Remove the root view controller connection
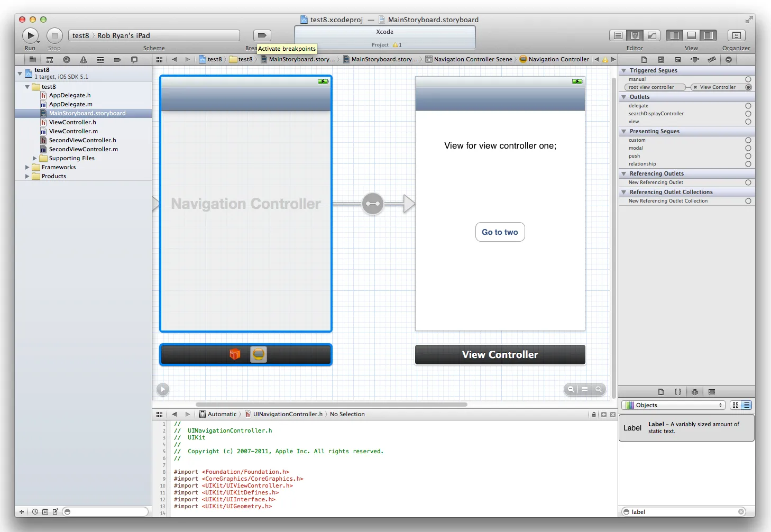The height and width of the screenshot is (532, 771). pos(695,87)
